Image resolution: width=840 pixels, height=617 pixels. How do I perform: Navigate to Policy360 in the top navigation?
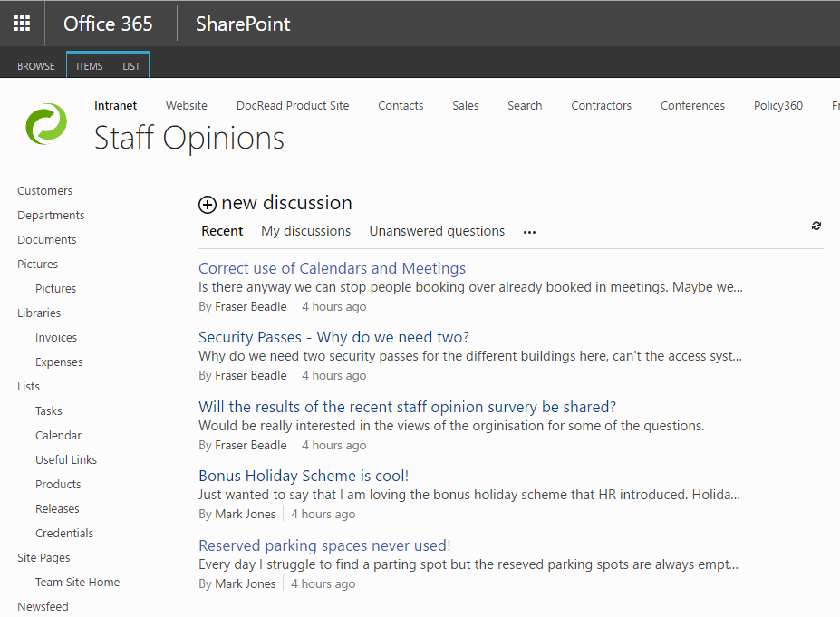click(x=777, y=105)
